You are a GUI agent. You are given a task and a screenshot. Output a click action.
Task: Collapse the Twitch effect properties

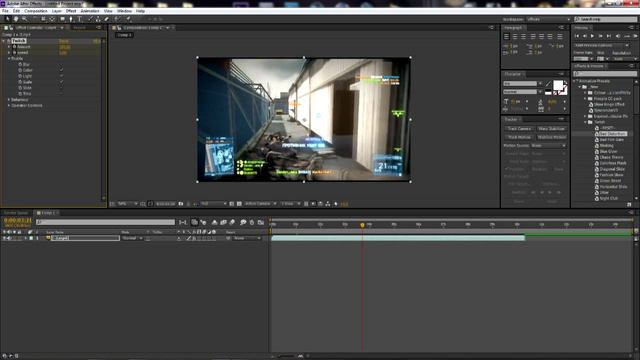(x=4, y=41)
